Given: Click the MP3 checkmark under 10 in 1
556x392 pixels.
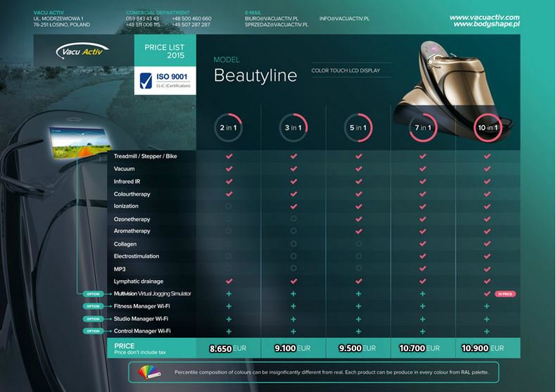Looking at the screenshot, I should (487, 269).
